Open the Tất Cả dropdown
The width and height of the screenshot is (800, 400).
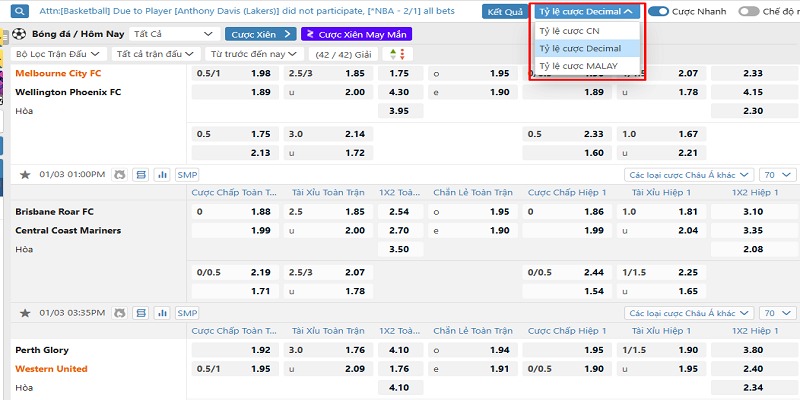174,34
